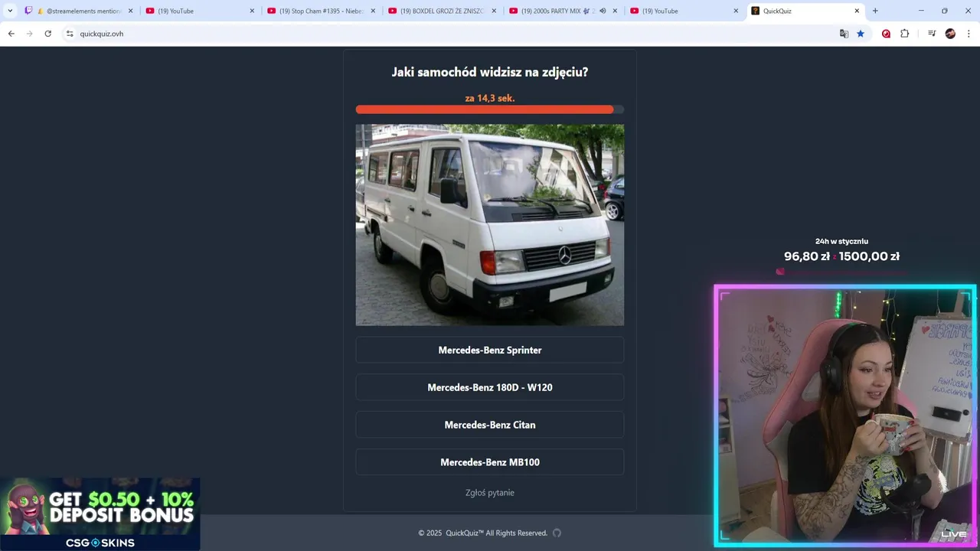Image resolution: width=980 pixels, height=551 pixels.
Task: Open the Extensions puzzle menu
Action: (904, 34)
